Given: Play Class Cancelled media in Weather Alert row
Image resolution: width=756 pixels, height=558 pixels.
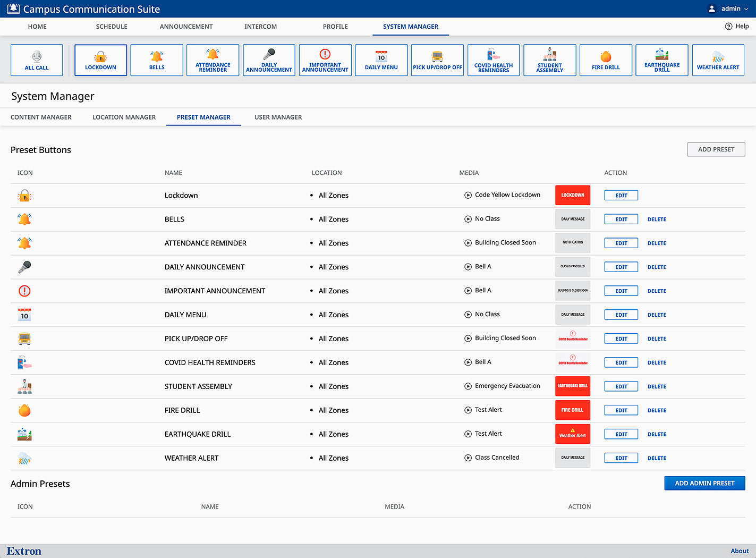Looking at the screenshot, I should [x=468, y=458].
